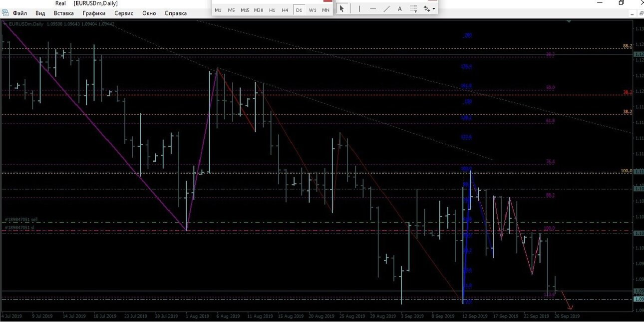Open the Графики menu
The image size is (644, 322).
(94, 13)
